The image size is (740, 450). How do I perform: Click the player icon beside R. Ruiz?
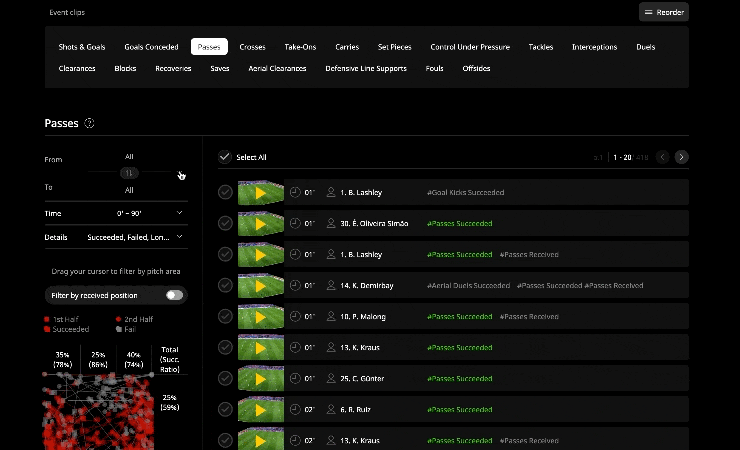click(331, 410)
